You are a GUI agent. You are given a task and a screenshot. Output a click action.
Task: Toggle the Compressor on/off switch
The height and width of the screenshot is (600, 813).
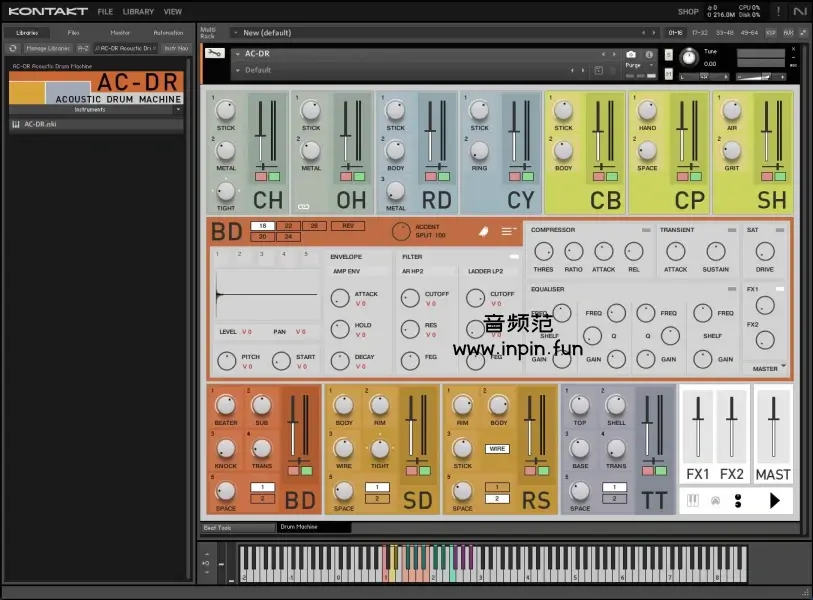[645, 230]
